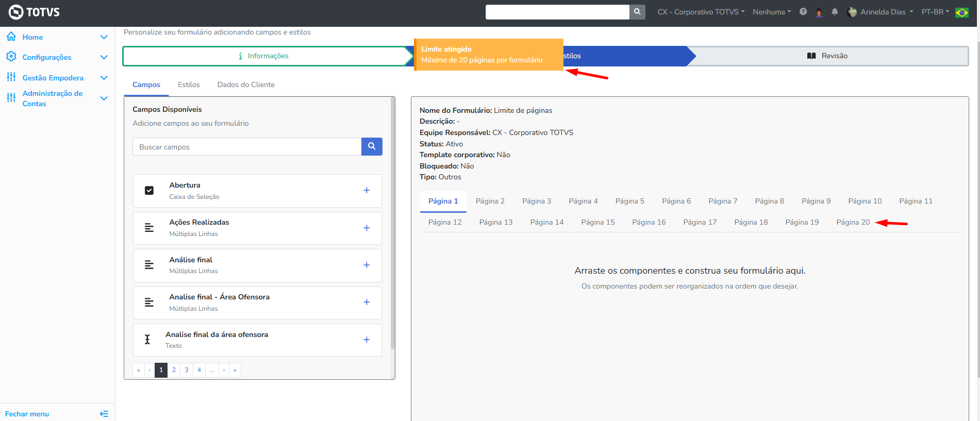Viewport: 980px width, 421px height.
Task: Add Analise final da área ofensora with plus
Action: pos(367,340)
